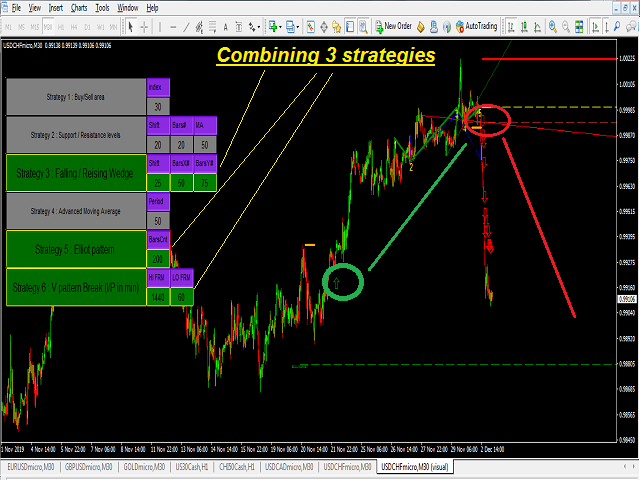This screenshot has width=640, height=480.
Task: Zoom in on the chart
Action: click(553, 27)
